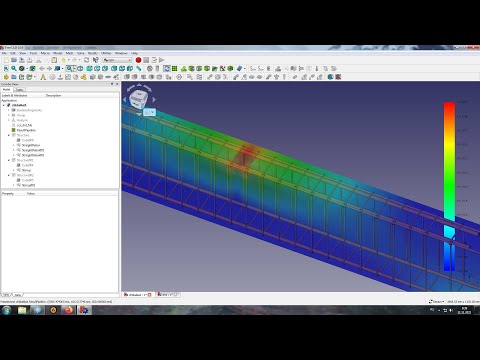Collapse the Structure002 node

9,175
